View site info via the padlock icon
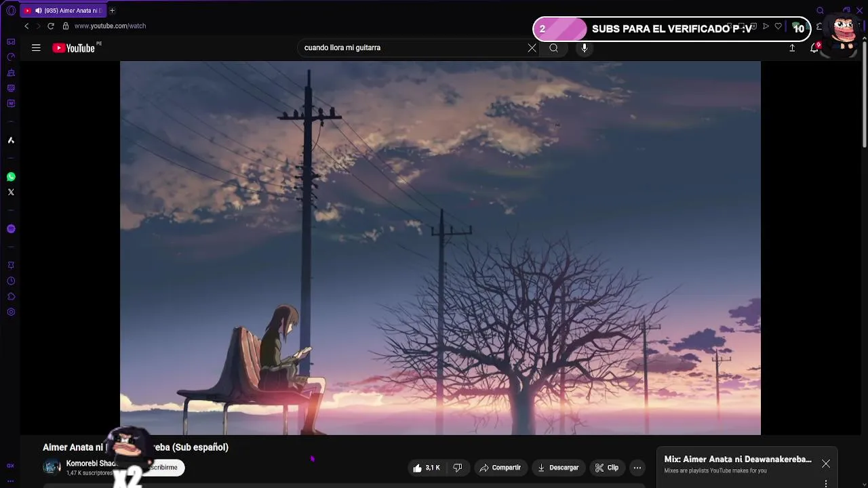This screenshot has width=868, height=488. 66,26
